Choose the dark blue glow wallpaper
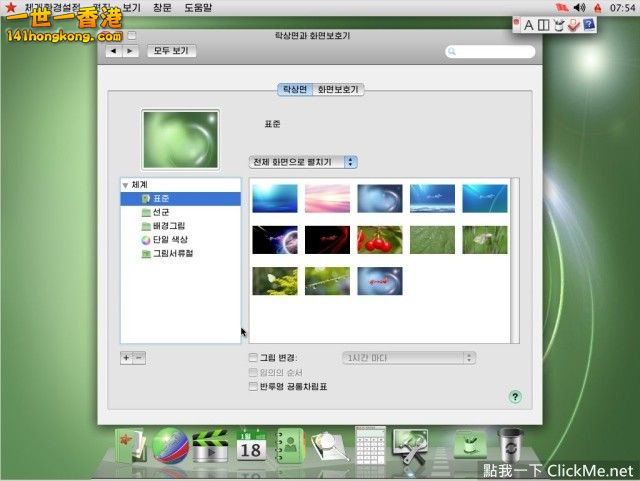This screenshot has height=481, width=640. 275,199
